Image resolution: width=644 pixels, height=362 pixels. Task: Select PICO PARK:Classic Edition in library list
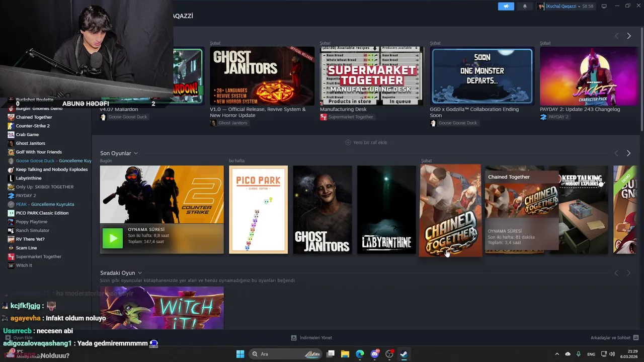[x=42, y=213]
